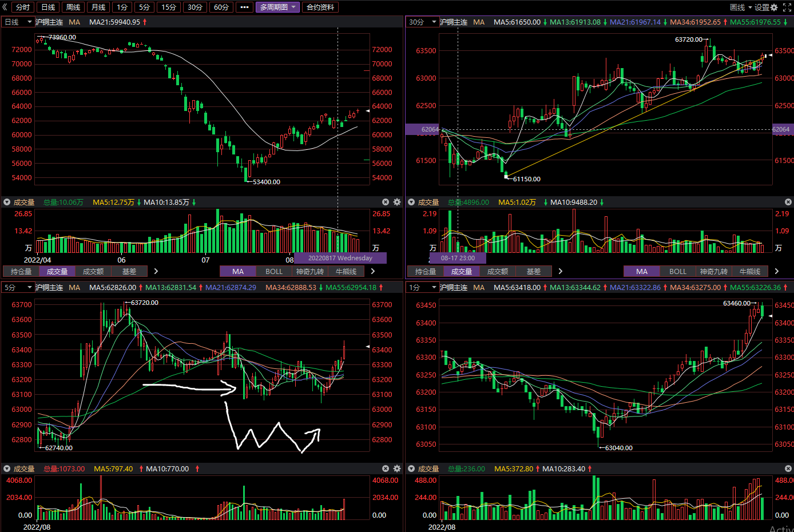
Task: Select the 5分 period in the top toolbar
Action: (x=145, y=7)
